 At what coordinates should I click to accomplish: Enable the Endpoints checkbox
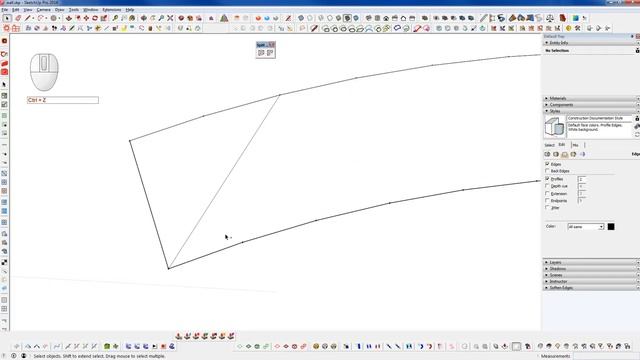[547, 200]
